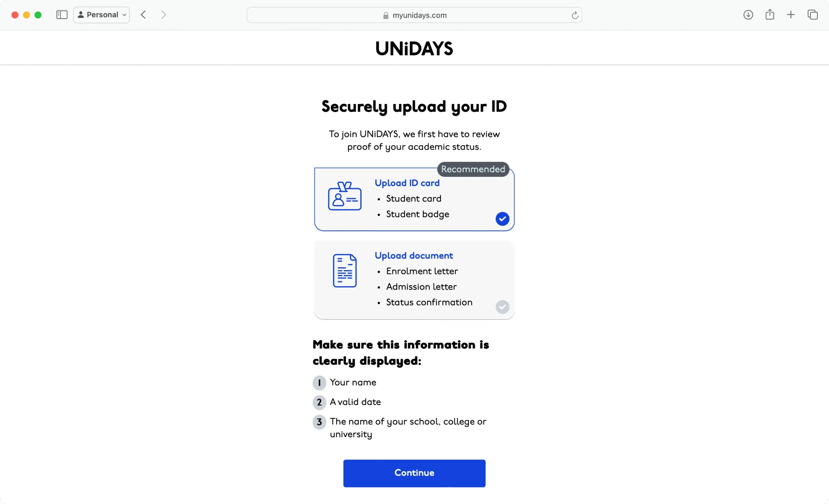The width and height of the screenshot is (829, 504).
Task: Click step 3 school name circle
Action: click(319, 422)
